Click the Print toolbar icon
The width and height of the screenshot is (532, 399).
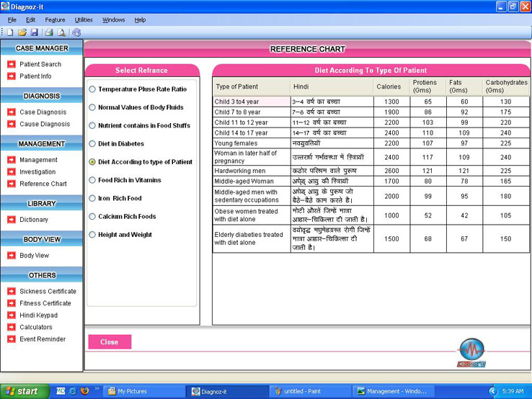tap(49, 32)
